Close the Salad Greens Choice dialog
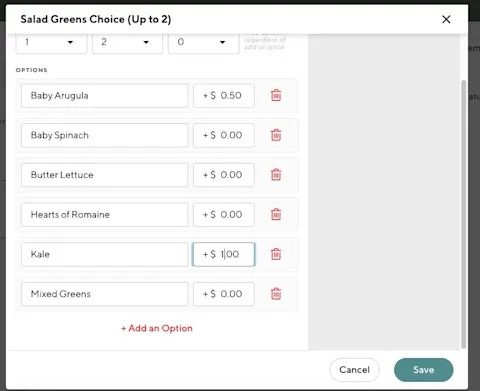Viewport: 480px width, 391px height. coord(446,19)
